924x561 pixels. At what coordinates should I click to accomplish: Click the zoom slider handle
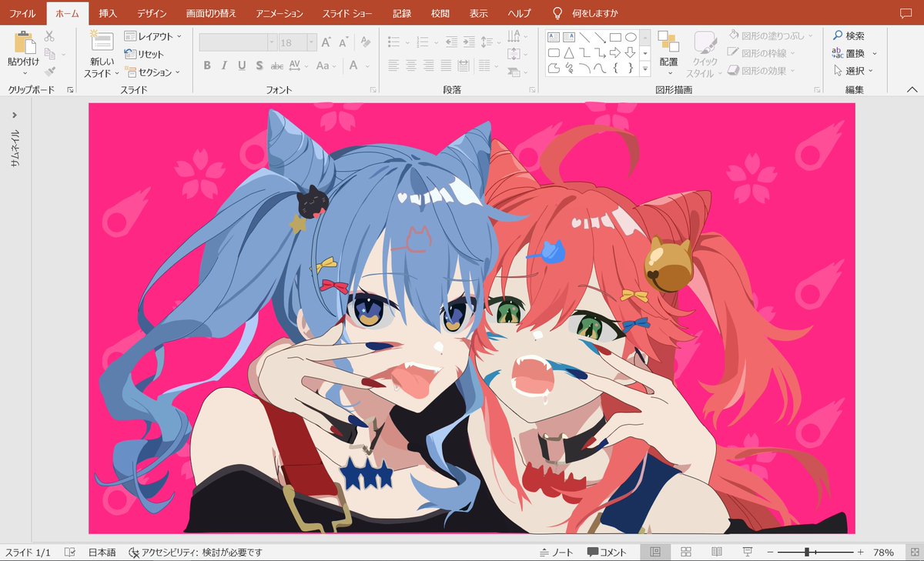(807, 553)
